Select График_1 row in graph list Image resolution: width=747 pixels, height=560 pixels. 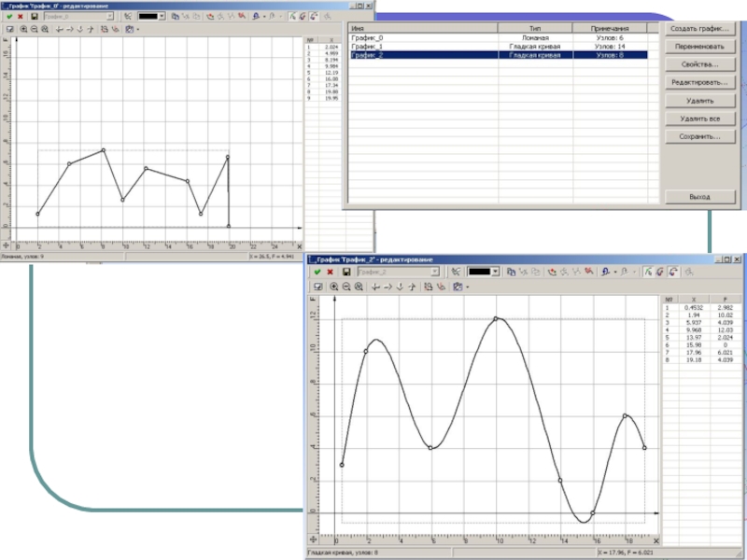(420, 46)
